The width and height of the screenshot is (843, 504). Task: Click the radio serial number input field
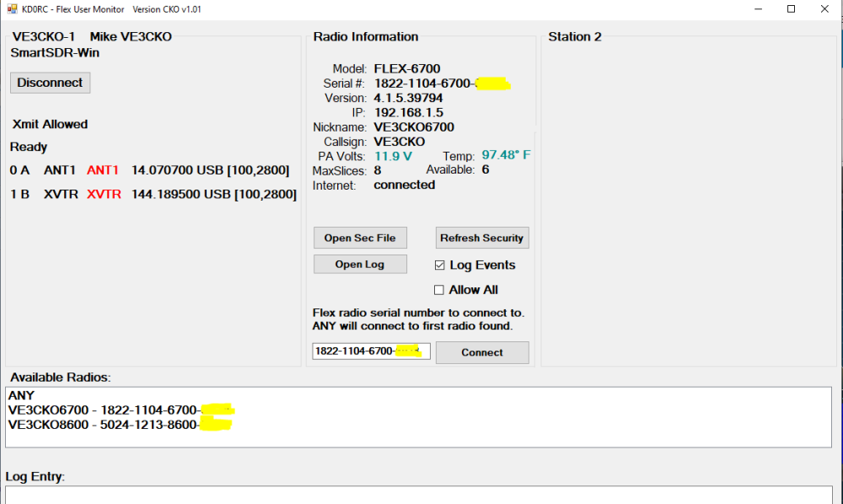[x=371, y=351]
